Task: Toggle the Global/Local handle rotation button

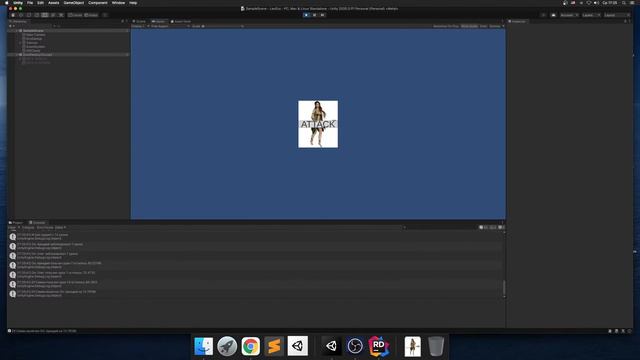Action: [x=91, y=15]
